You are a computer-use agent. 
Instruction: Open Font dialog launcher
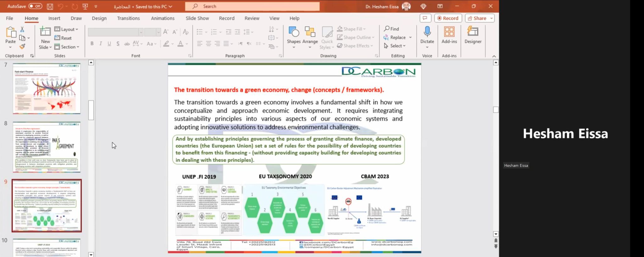click(190, 56)
